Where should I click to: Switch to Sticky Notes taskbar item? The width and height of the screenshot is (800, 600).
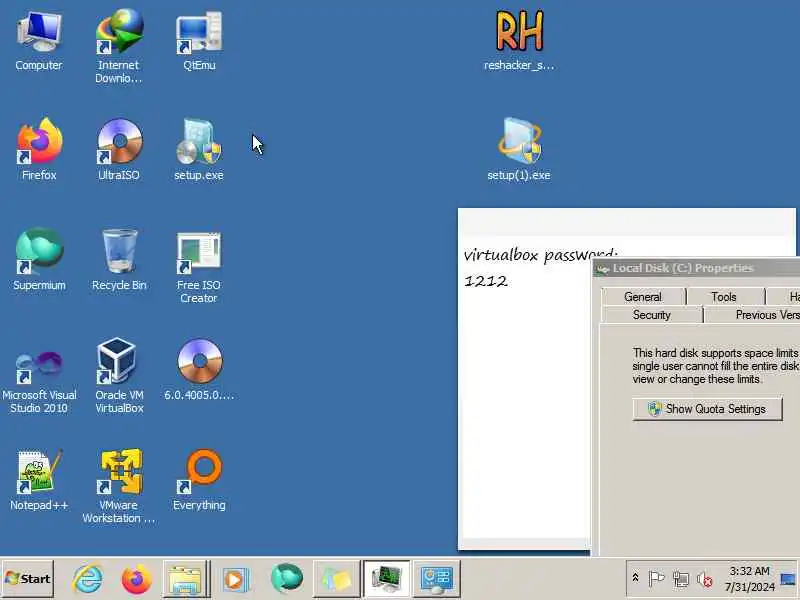tap(336, 579)
